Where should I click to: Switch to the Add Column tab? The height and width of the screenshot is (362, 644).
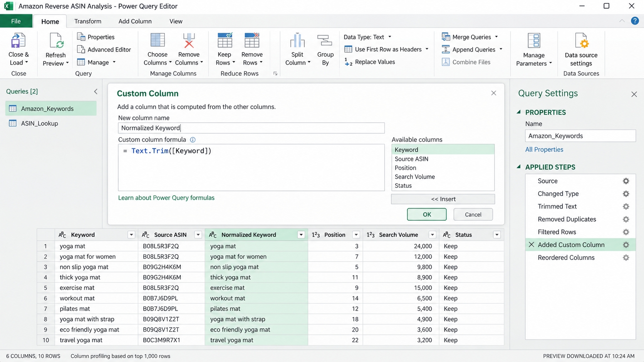point(135,21)
